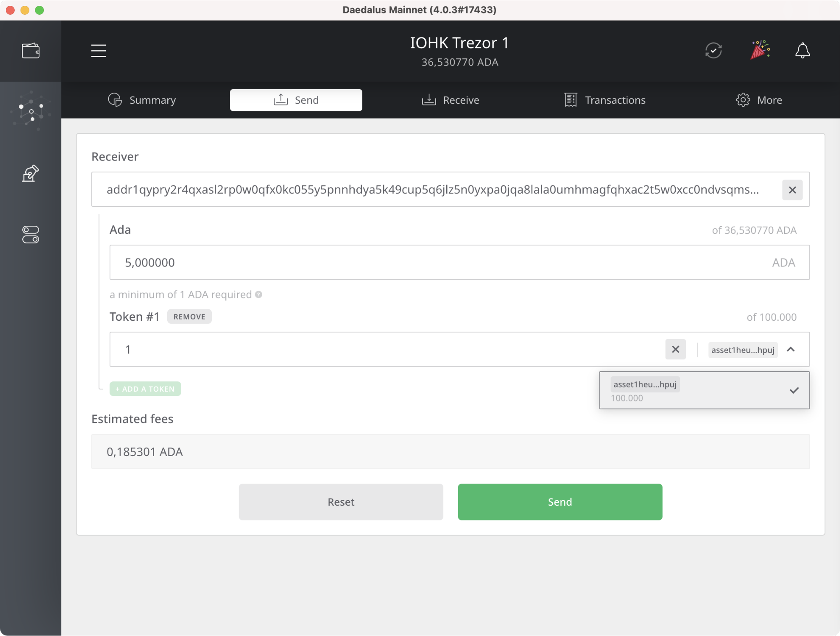Open the notifications bell icon

coord(802,51)
